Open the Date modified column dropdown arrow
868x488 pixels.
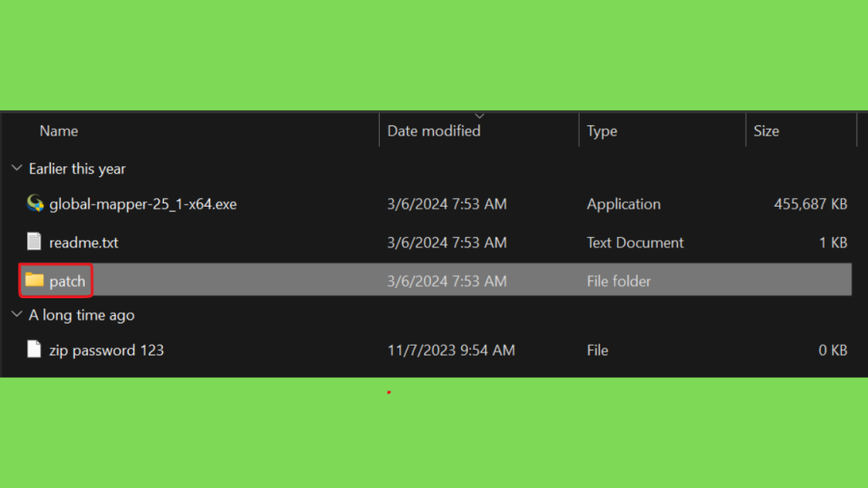click(480, 116)
